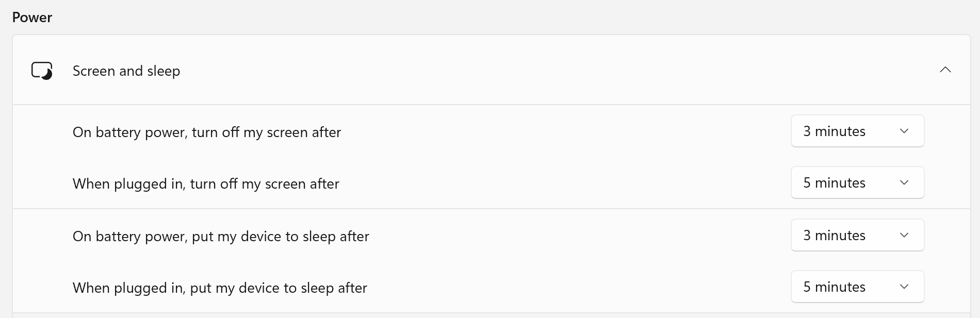Click the Screen and sleep monitor icon

42,71
